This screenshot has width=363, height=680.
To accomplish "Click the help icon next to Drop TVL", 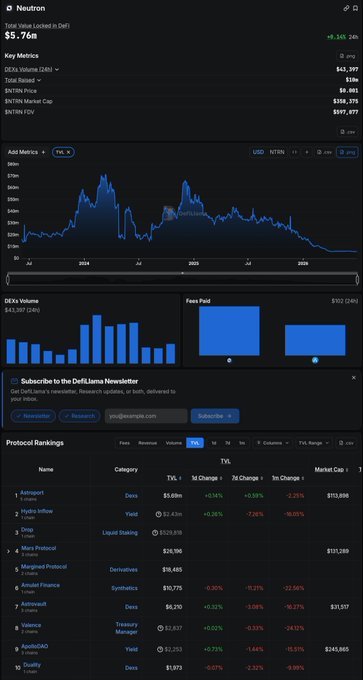I will [155, 533].
